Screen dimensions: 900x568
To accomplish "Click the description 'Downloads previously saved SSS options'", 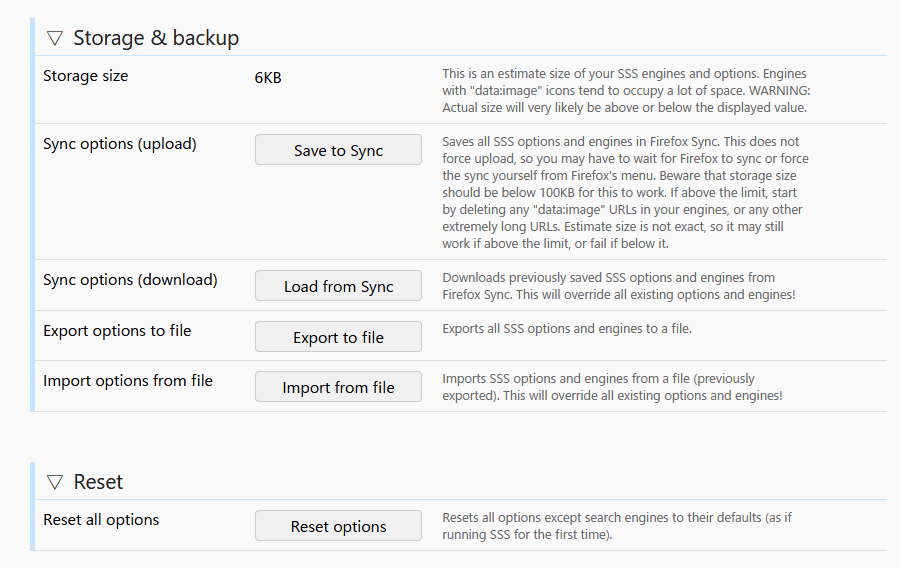I will click(x=619, y=286).
